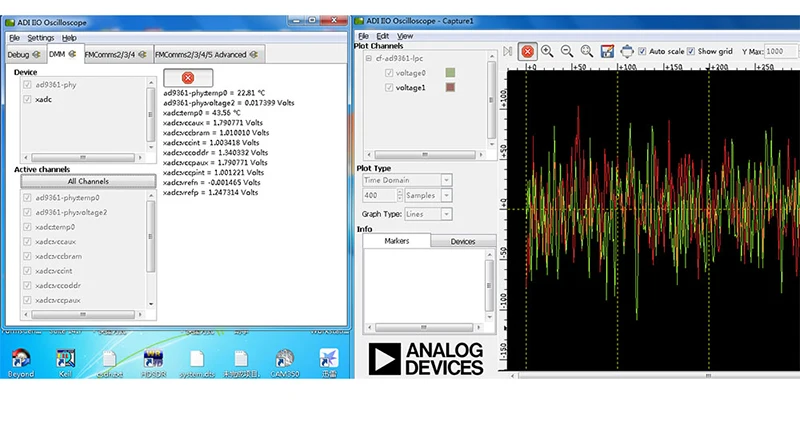
Task: Click the zoom-to-fit magnifier icon
Action: click(587, 51)
